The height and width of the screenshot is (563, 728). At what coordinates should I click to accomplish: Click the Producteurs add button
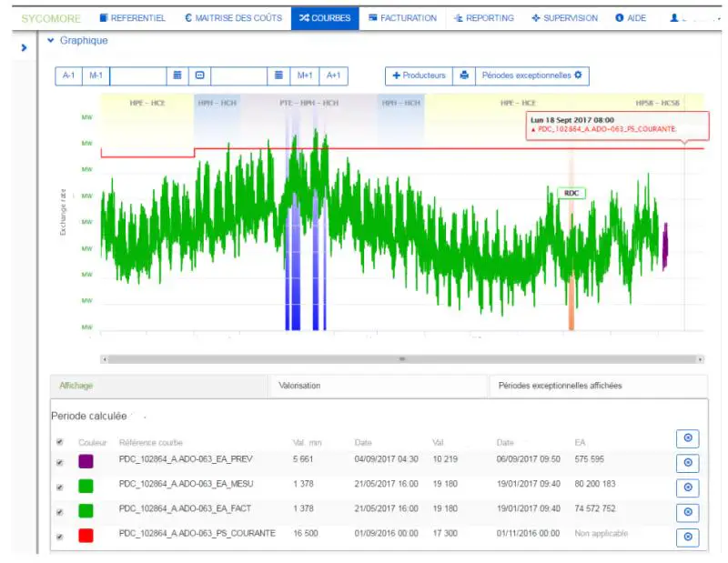click(x=419, y=75)
